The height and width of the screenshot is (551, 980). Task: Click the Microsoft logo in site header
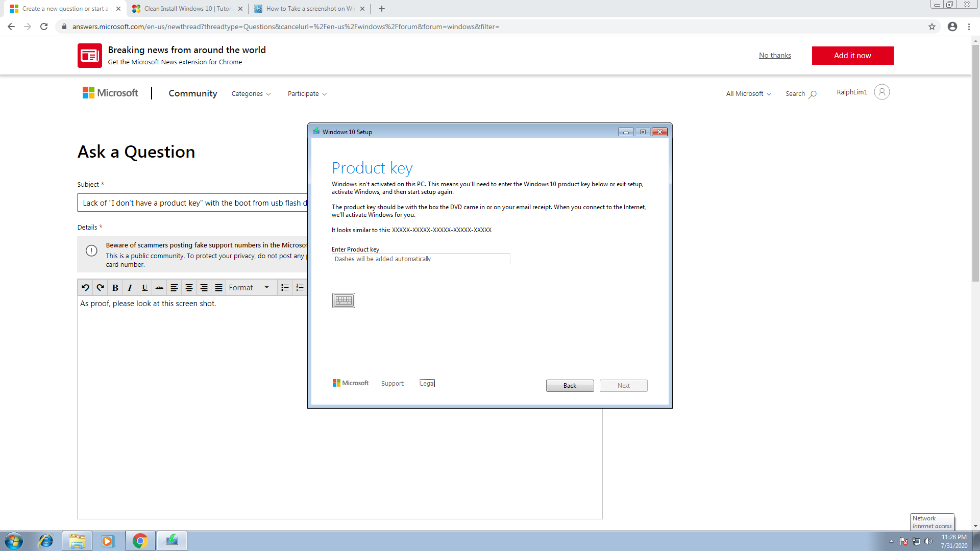pos(110,93)
